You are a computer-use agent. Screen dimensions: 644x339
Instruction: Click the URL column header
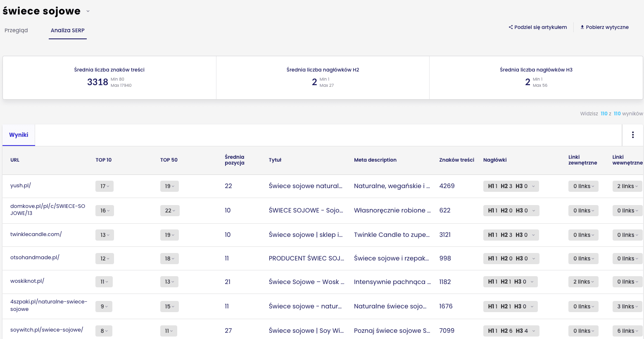(15, 160)
